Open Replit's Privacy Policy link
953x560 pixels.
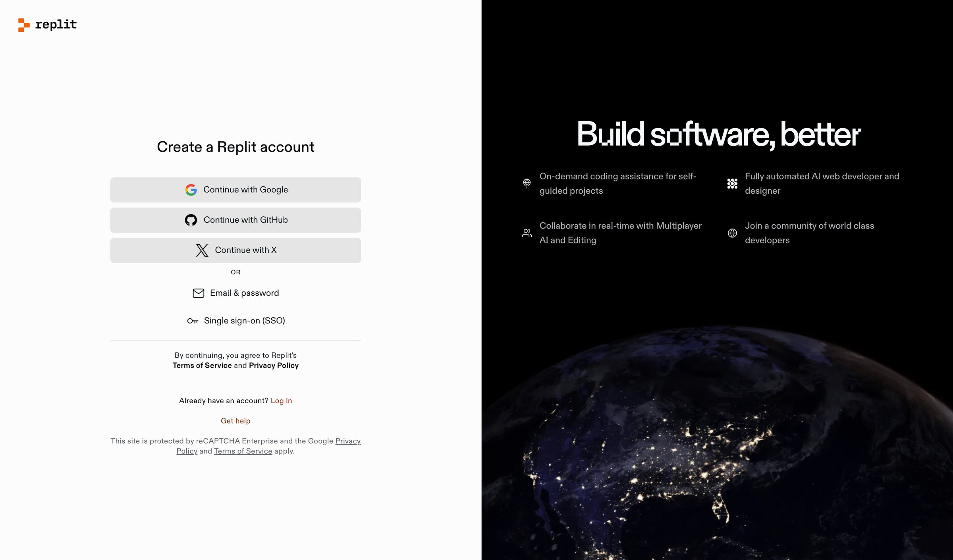pyautogui.click(x=274, y=366)
